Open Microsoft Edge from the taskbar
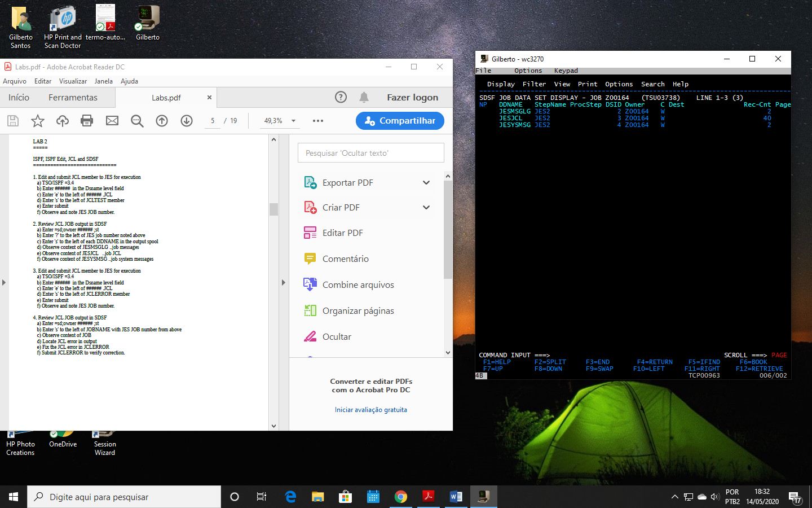 290,497
